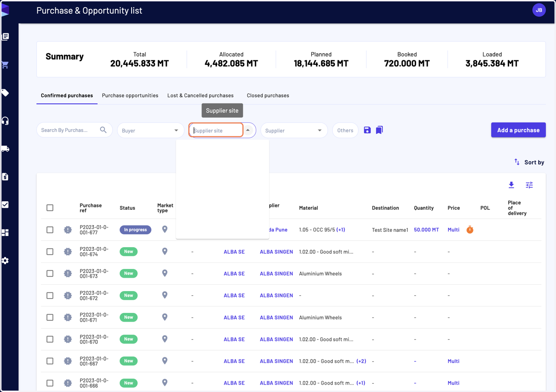The height and width of the screenshot is (392, 556).
Task: Click the 50.000 MT quantity link
Action: pos(426,230)
